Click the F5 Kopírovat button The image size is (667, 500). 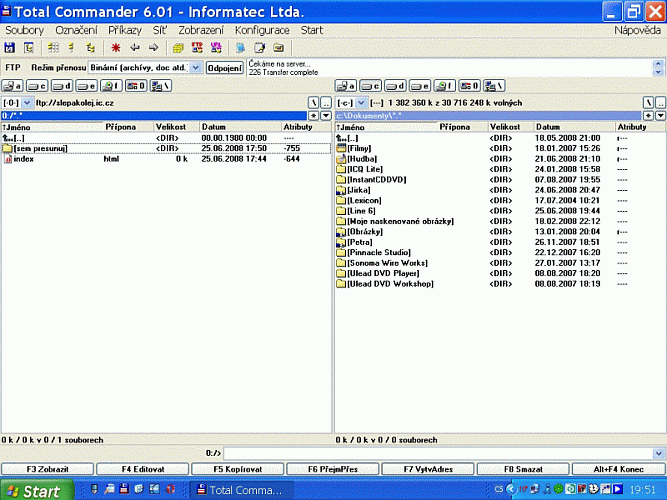[x=238, y=468]
